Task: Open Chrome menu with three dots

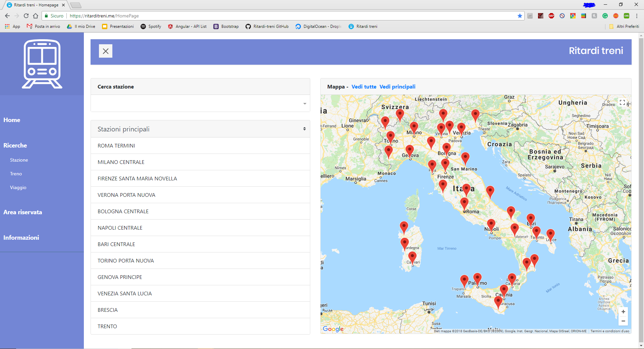Action: (637, 16)
